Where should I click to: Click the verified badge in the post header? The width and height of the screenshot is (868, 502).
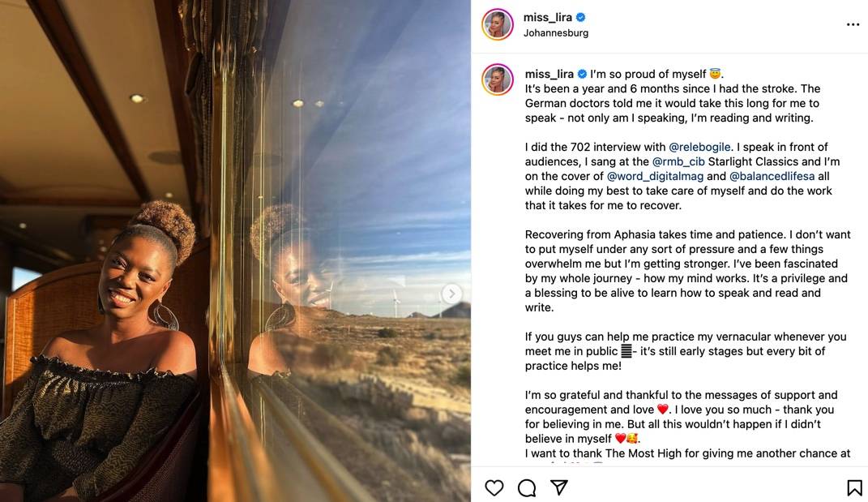pos(581,17)
